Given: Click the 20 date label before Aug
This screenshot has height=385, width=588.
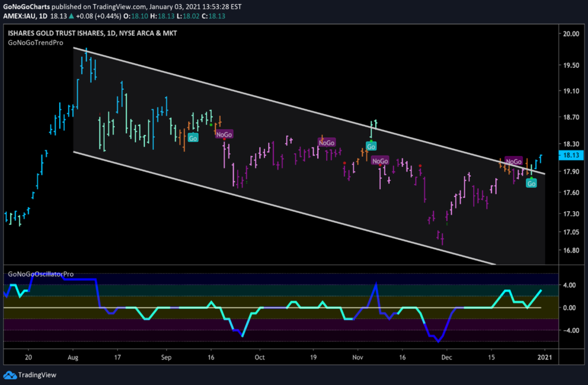Looking at the screenshot, I should pyautogui.click(x=29, y=357).
